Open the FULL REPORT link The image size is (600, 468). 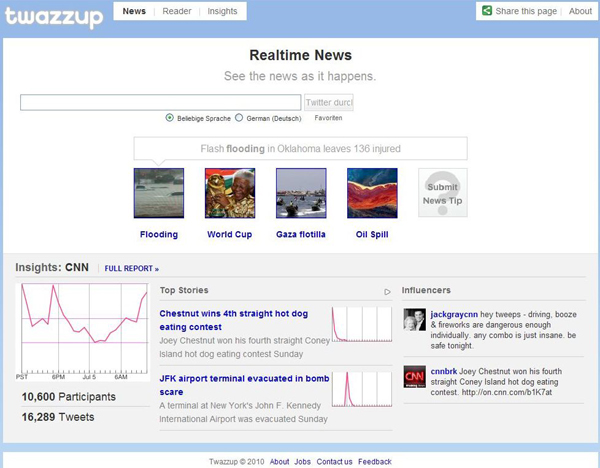coord(132,269)
